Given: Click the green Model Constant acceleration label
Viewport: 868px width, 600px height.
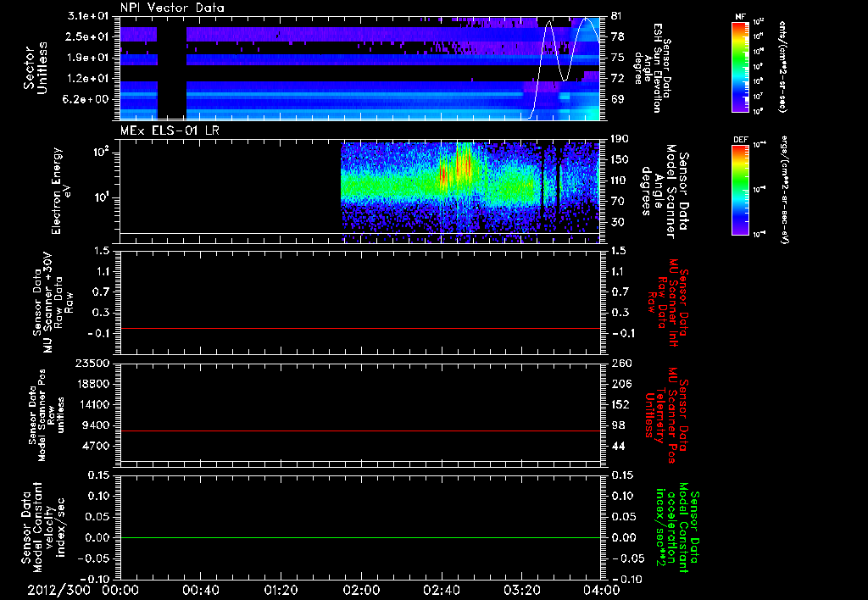Looking at the screenshot, I should 677,527.
